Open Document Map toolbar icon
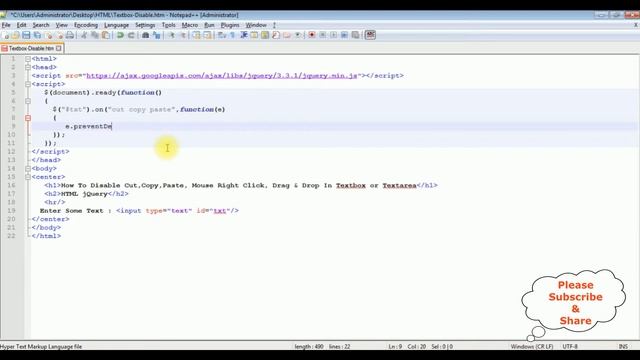This screenshot has width=640, height=360. coord(264,35)
